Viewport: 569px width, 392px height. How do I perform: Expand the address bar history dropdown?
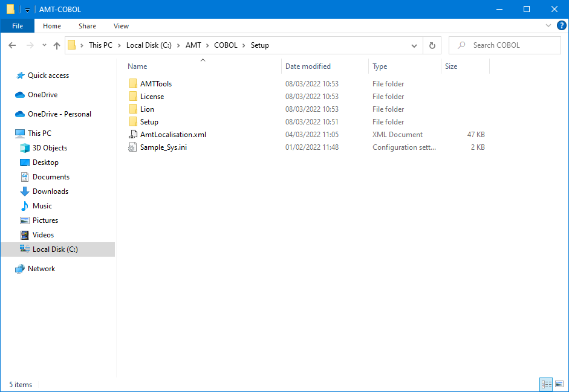414,46
